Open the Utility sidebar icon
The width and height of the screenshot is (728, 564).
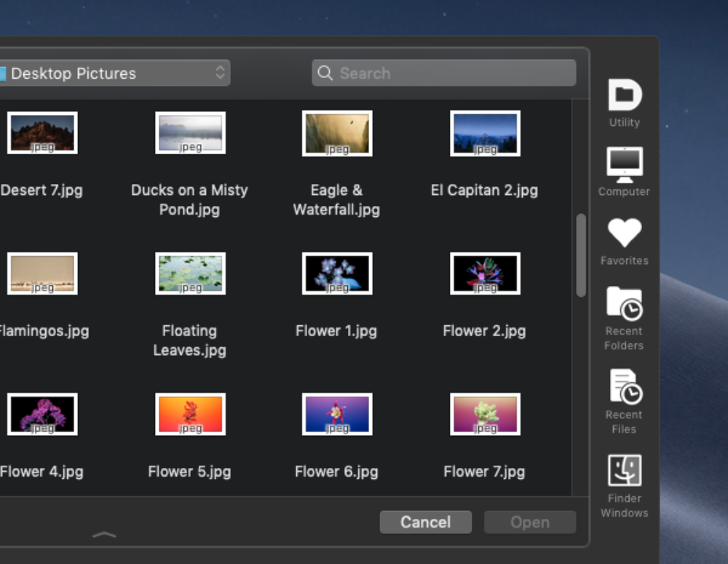(x=624, y=96)
